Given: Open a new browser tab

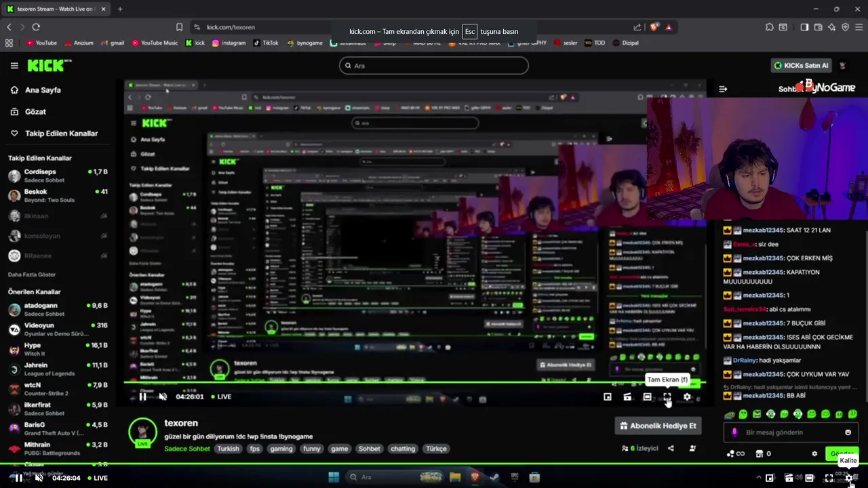Looking at the screenshot, I should (120, 9).
